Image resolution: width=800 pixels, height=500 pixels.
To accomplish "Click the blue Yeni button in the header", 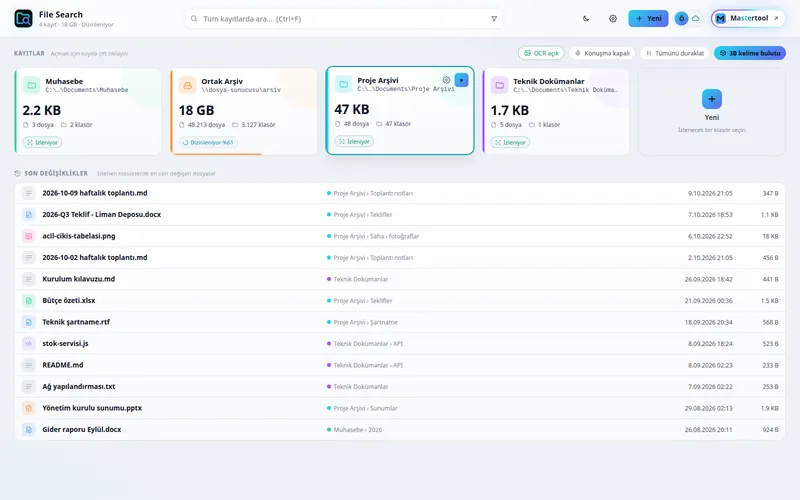I will [x=648, y=18].
